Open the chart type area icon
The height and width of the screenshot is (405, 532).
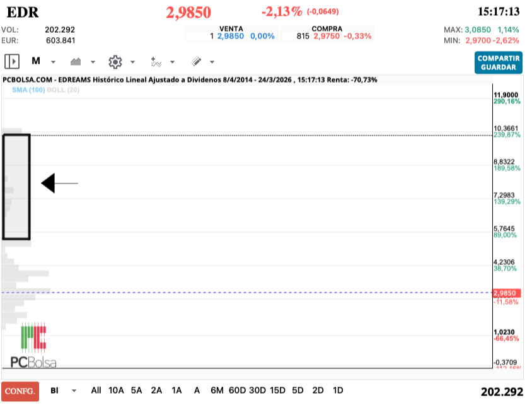coord(76,62)
